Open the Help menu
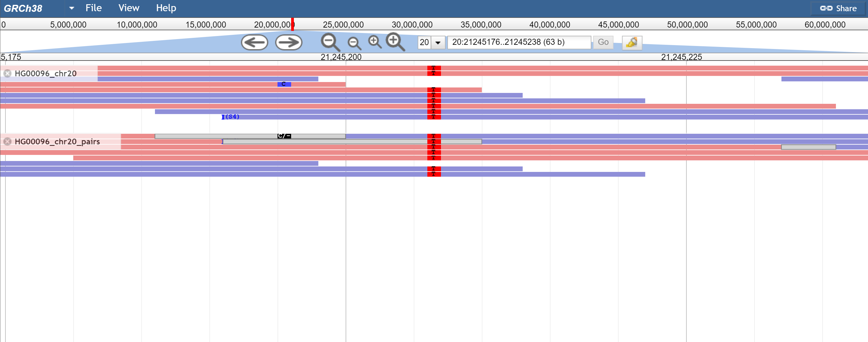The image size is (868, 342). 166,8
